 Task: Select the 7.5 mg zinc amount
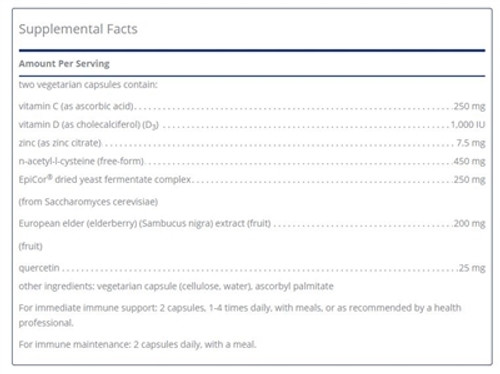click(471, 143)
